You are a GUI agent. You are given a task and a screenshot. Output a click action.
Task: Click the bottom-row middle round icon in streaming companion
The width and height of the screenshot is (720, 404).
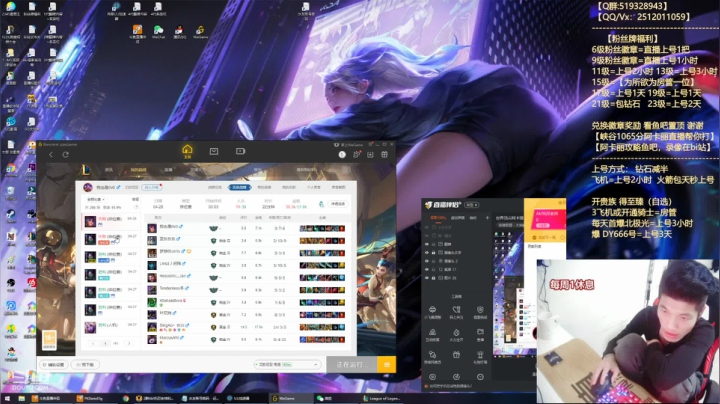tap(456, 377)
